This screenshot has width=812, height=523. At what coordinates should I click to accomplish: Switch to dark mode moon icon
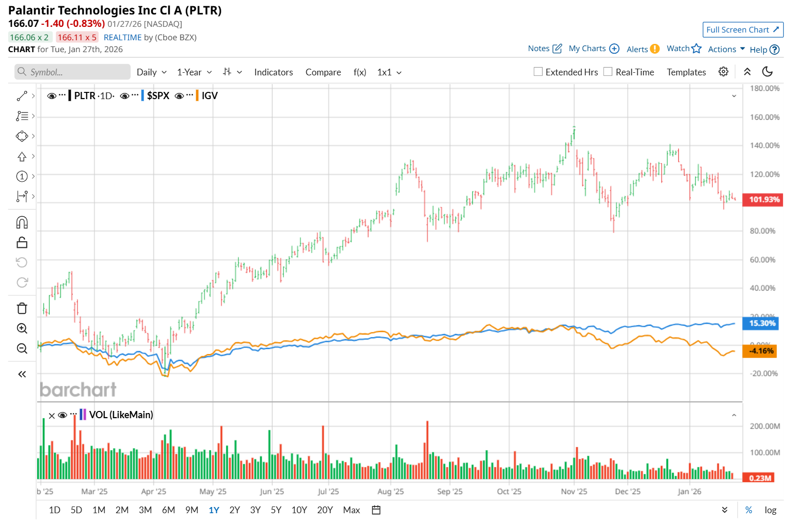pyautogui.click(x=767, y=72)
